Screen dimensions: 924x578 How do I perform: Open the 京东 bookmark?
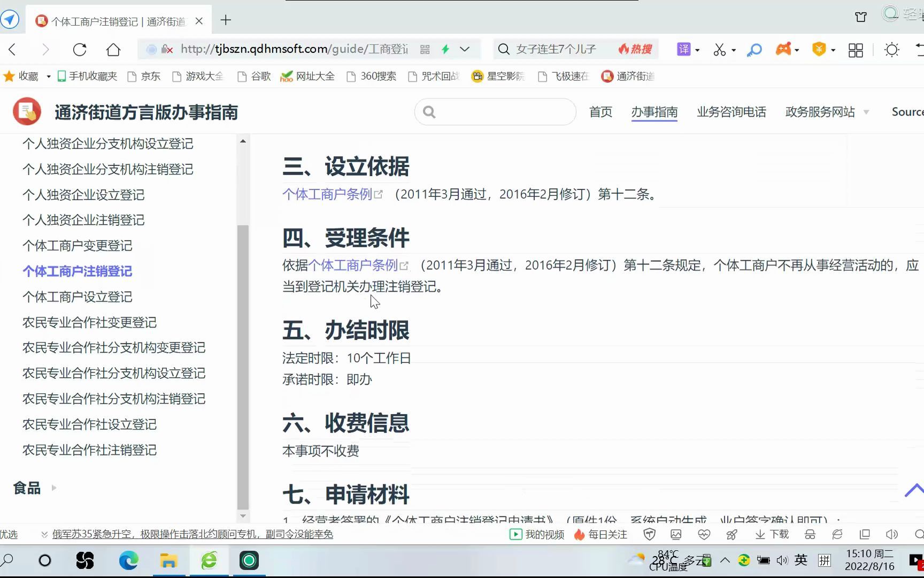pyautogui.click(x=144, y=77)
